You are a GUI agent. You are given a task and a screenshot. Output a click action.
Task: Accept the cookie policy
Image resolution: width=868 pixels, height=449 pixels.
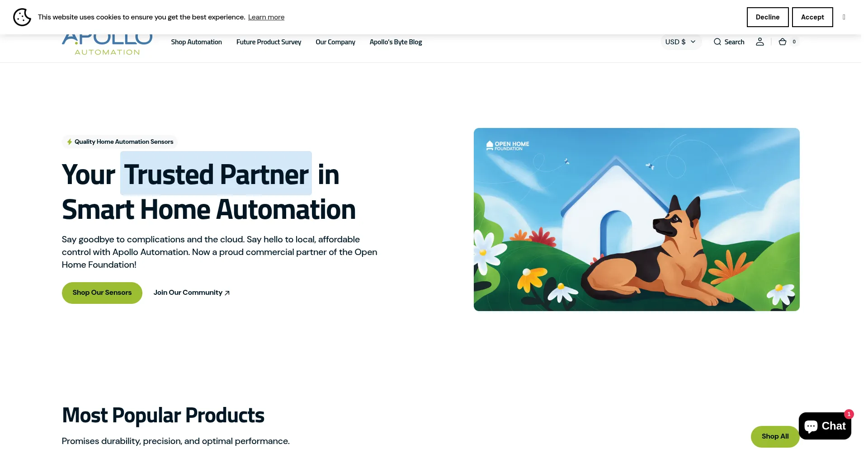pyautogui.click(x=812, y=17)
